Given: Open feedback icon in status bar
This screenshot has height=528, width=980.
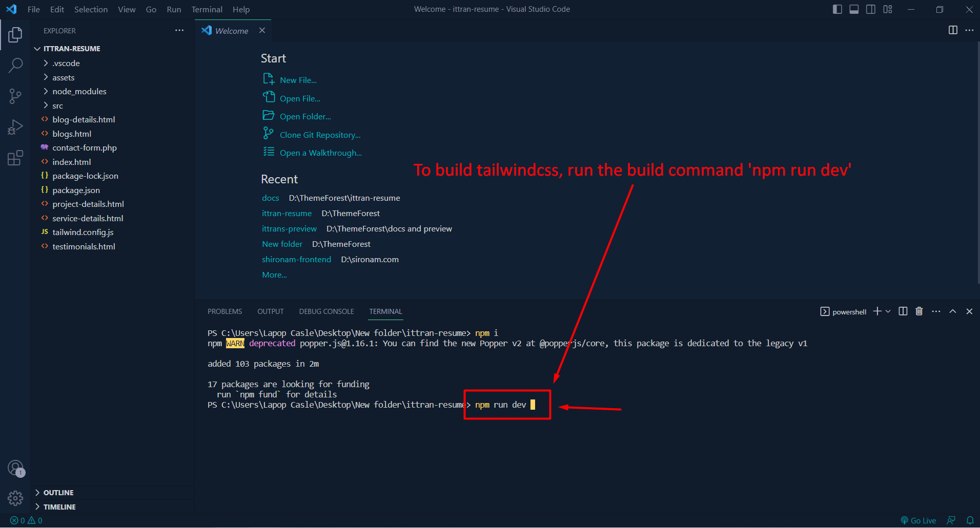Looking at the screenshot, I should (x=951, y=520).
